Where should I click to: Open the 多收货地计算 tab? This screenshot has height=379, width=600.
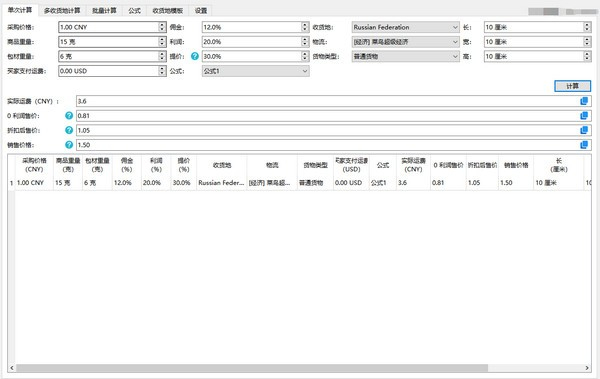click(62, 11)
